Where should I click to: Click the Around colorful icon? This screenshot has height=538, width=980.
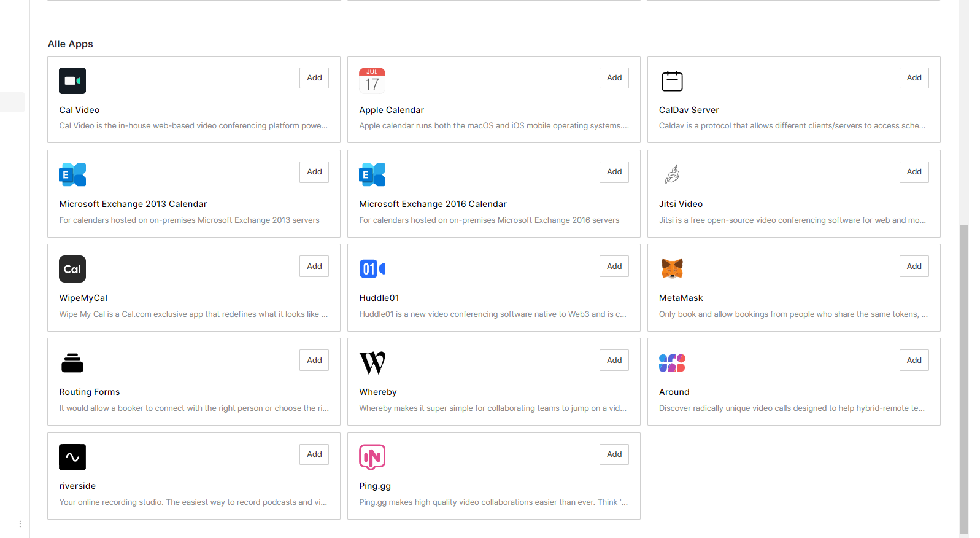pyautogui.click(x=672, y=362)
